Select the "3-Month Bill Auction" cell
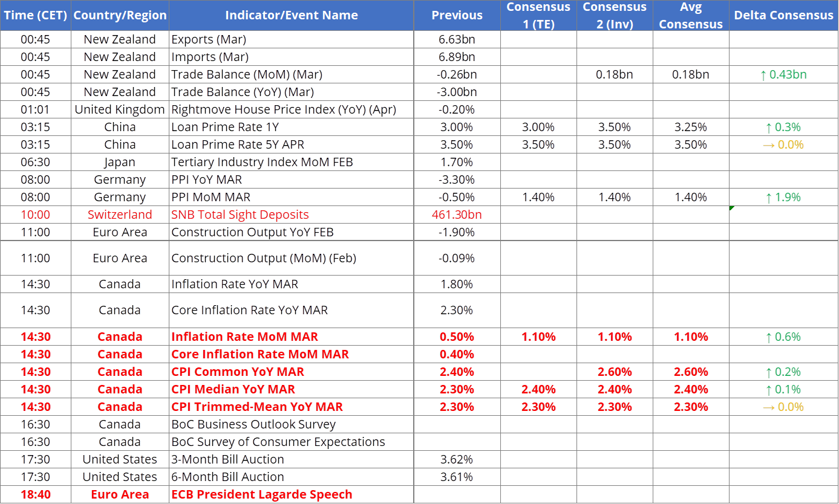Viewport: 839px width, 504px height. [x=292, y=459]
